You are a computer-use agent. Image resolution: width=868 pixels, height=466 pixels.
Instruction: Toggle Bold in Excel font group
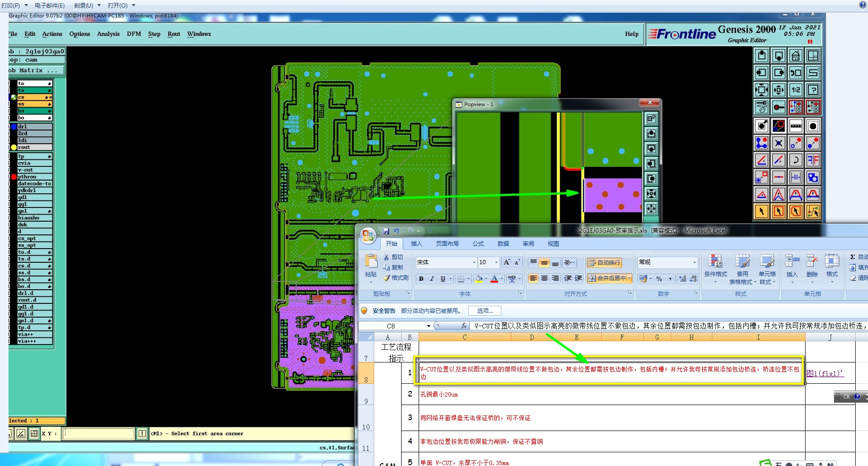(421, 279)
